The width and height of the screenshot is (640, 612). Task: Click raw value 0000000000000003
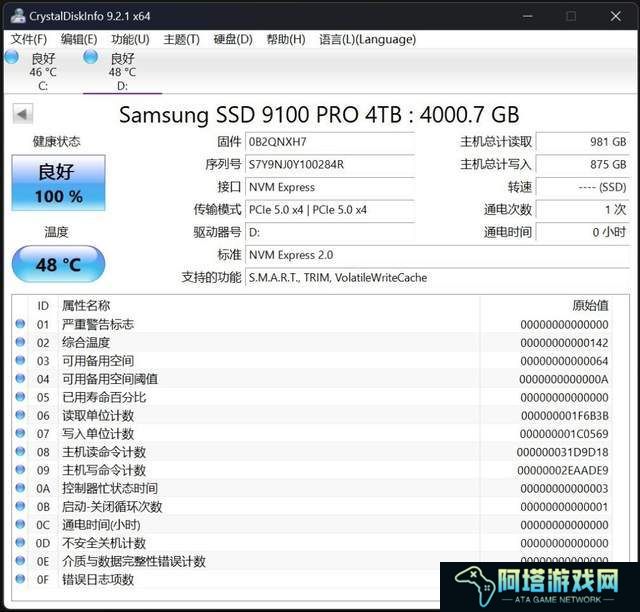(x=564, y=489)
